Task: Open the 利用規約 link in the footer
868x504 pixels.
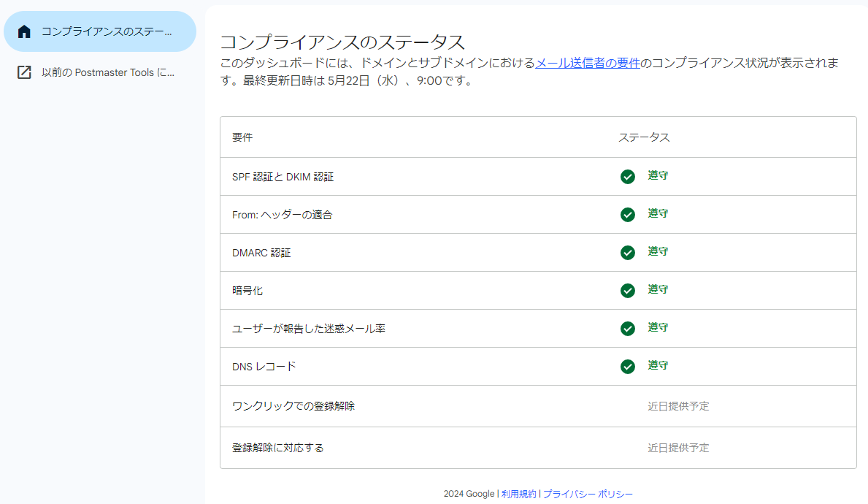Action: pos(518,494)
